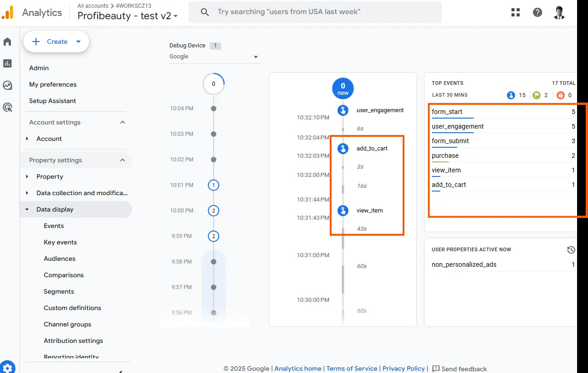The image size is (588, 373).
Task: Click the search magnifier icon
Action: [x=205, y=12]
